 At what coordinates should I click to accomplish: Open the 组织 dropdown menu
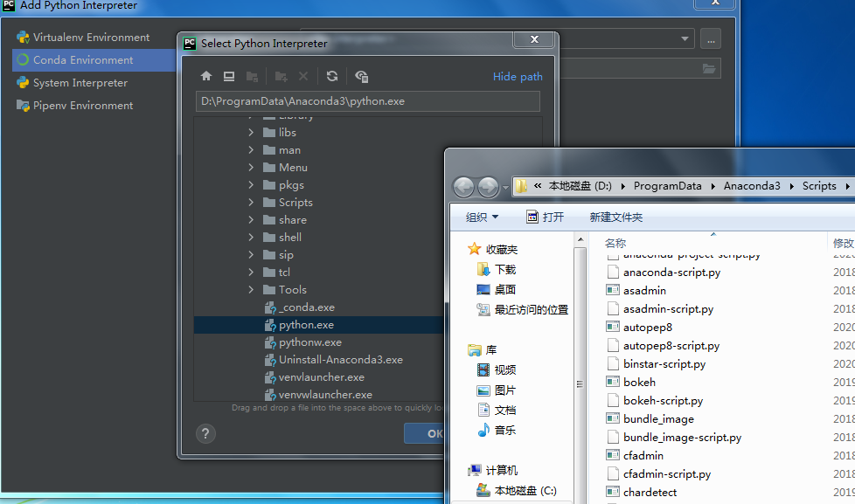(x=482, y=217)
